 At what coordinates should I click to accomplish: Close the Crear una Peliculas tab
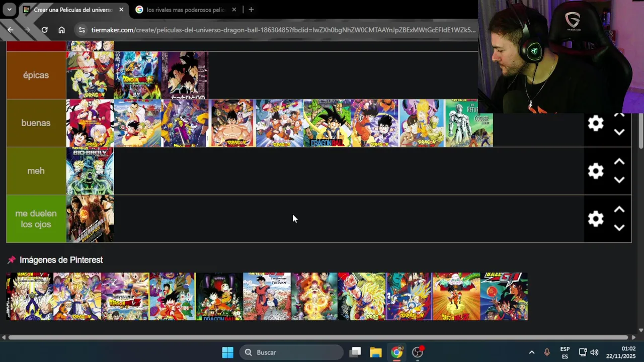121,10
